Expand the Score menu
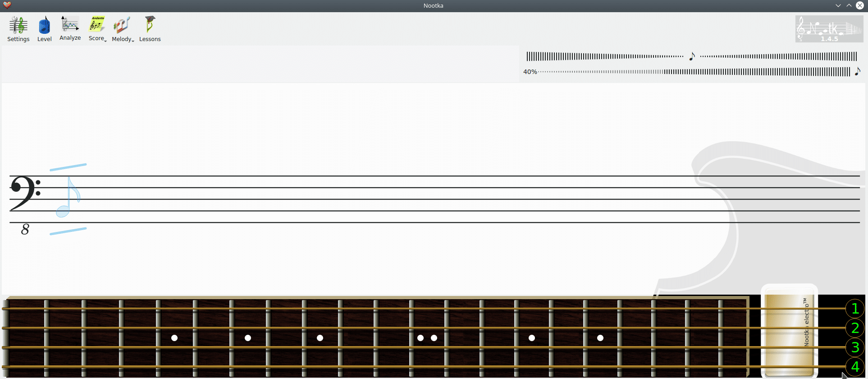Image resolution: width=868 pixels, height=379 pixels. point(97,29)
